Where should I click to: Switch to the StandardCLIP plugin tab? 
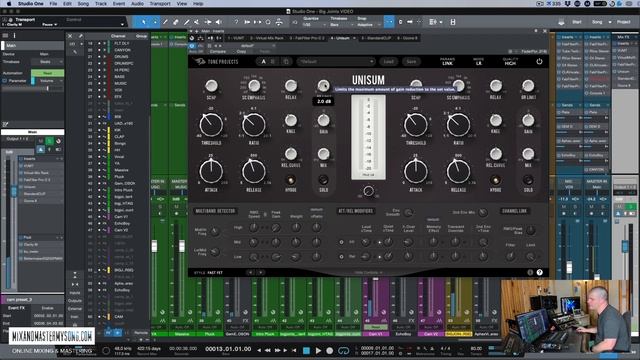(x=376, y=38)
